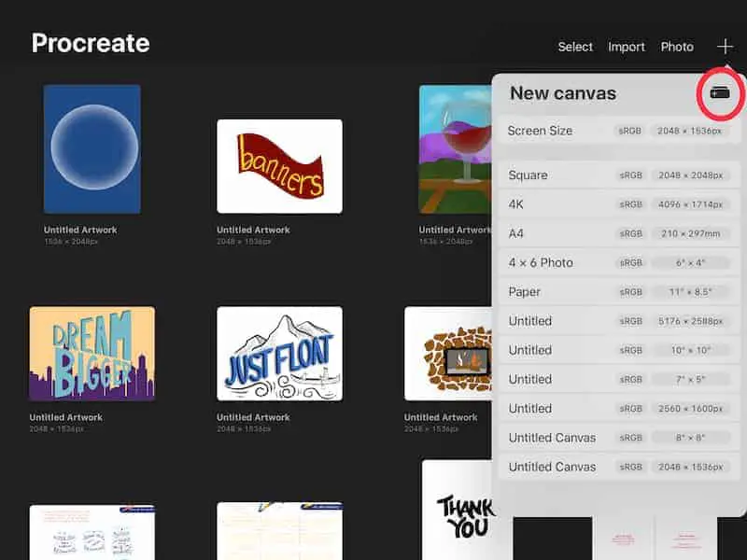Viewport: 747px width, 560px height.
Task: Open the bottom-left hand lettering worksheet artwork
Action: click(92, 532)
